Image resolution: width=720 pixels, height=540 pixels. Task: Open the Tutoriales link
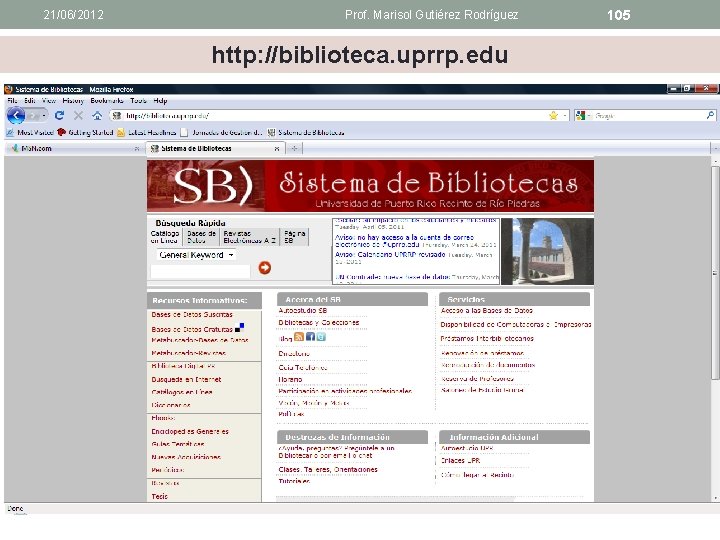[x=294, y=481]
